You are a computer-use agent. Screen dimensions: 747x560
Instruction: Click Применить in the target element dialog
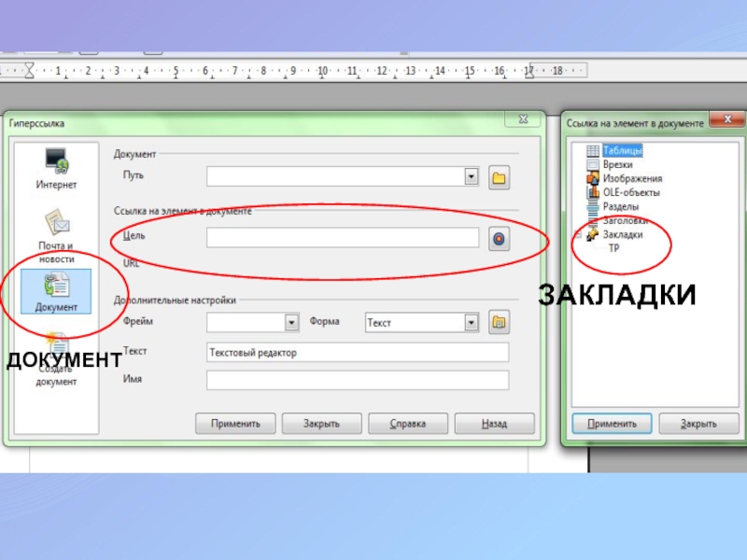(612, 424)
